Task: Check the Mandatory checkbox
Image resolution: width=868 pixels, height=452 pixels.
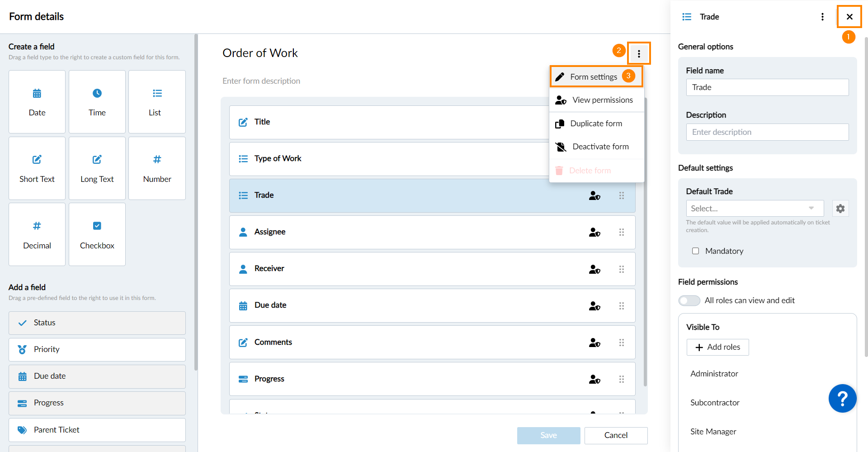Action: pos(695,251)
